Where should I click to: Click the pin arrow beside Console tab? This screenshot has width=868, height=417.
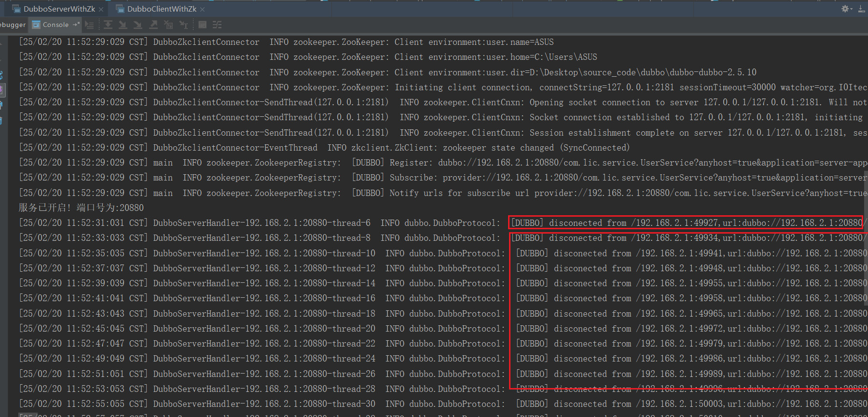(76, 25)
